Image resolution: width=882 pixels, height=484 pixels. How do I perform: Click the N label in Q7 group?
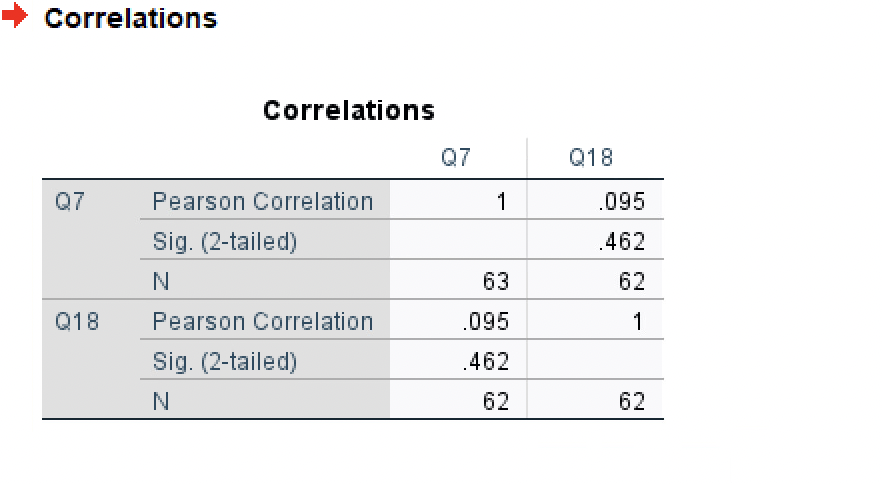tap(161, 281)
